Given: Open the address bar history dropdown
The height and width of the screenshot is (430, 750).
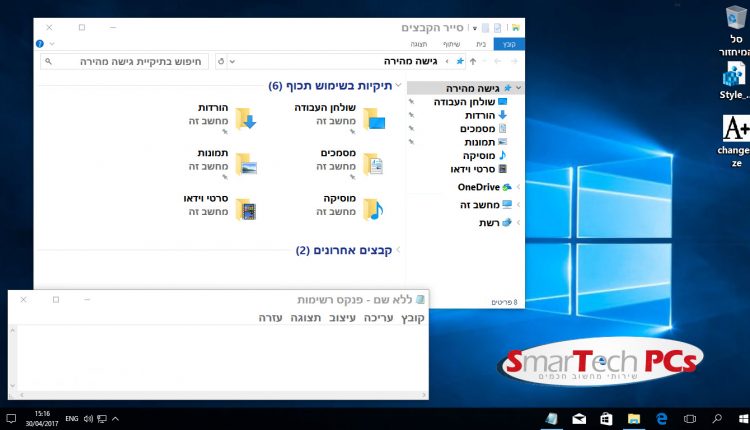Looking at the screenshot, I should click(x=232, y=61).
